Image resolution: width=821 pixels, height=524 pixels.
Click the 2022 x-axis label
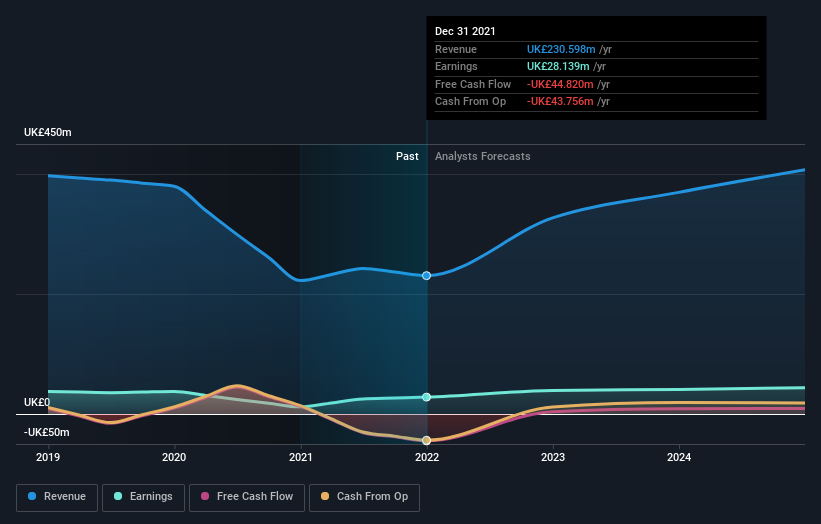coord(427,458)
